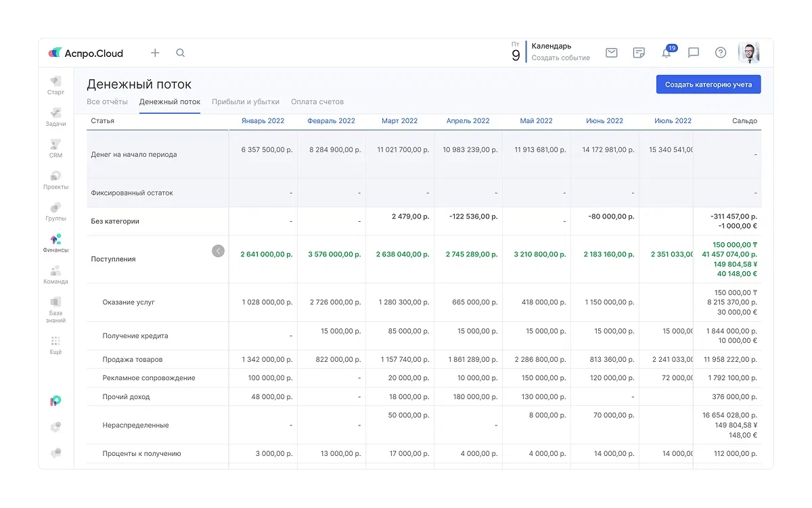Screen dimensions: 812x508
Task: Click the plus icon in top bar
Action: point(155,53)
